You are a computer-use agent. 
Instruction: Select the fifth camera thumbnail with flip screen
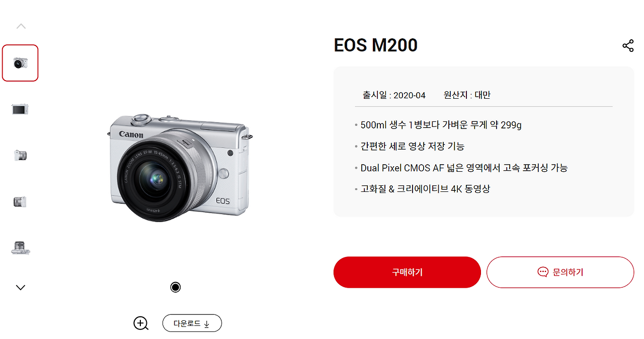tap(20, 248)
